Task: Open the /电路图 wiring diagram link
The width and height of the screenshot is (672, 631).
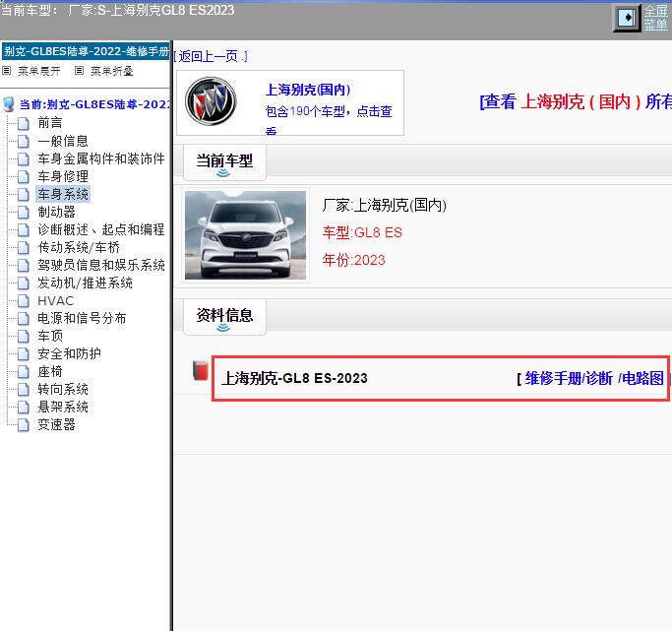Action: tap(641, 379)
